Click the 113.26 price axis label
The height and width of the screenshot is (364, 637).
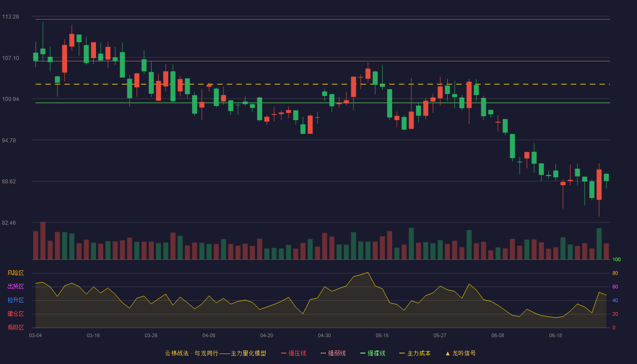(x=10, y=17)
